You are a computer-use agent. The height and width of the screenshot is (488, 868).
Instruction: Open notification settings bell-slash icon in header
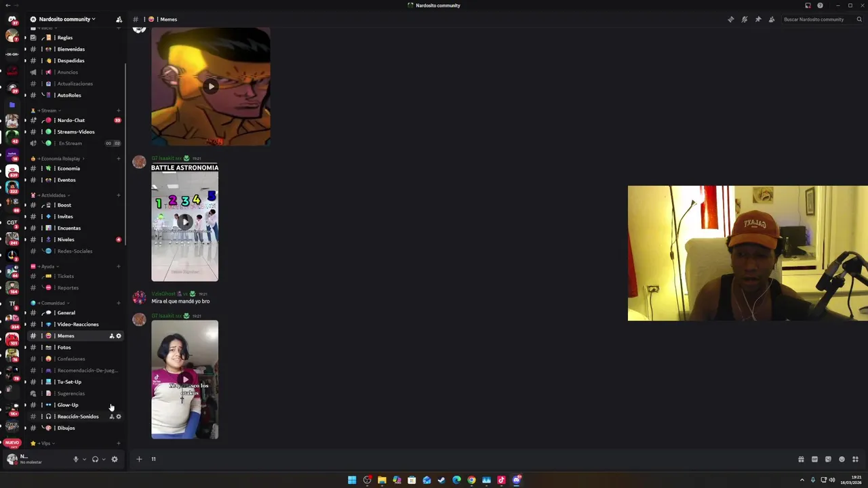click(745, 19)
